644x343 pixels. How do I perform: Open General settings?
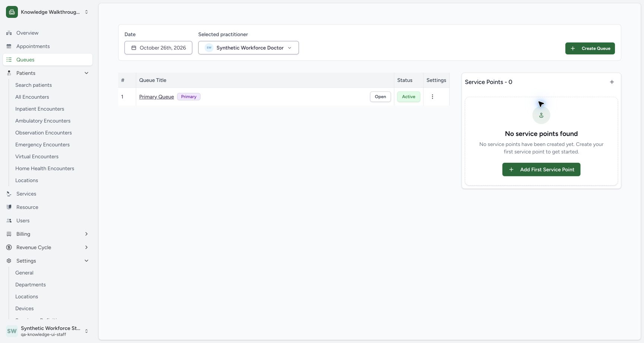pos(24,273)
